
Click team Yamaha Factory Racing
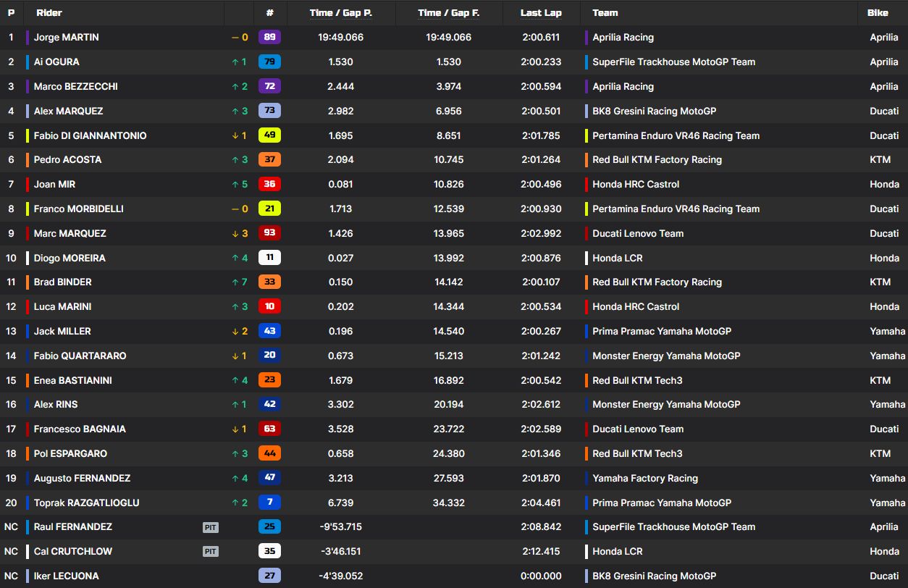[645, 478]
